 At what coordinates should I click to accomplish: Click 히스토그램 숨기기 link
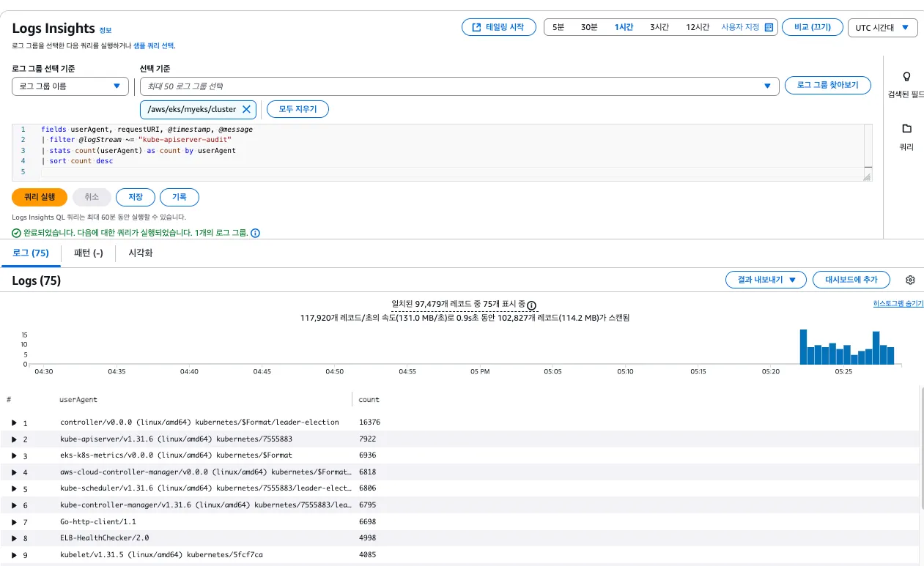[x=898, y=303]
